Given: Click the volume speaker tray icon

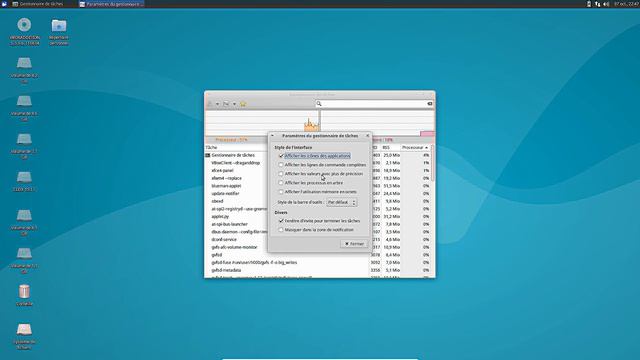Looking at the screenshot, I should [606, 4].
